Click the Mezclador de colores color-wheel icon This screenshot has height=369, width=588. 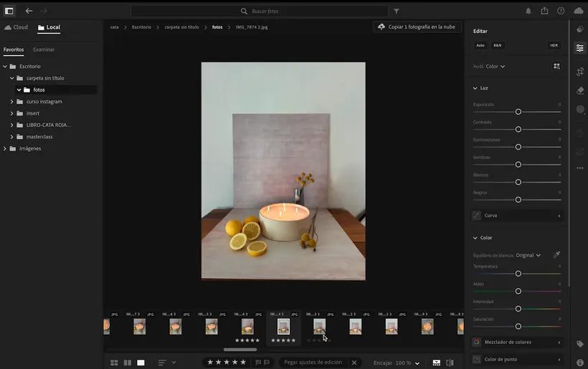(x=476, y=342)
